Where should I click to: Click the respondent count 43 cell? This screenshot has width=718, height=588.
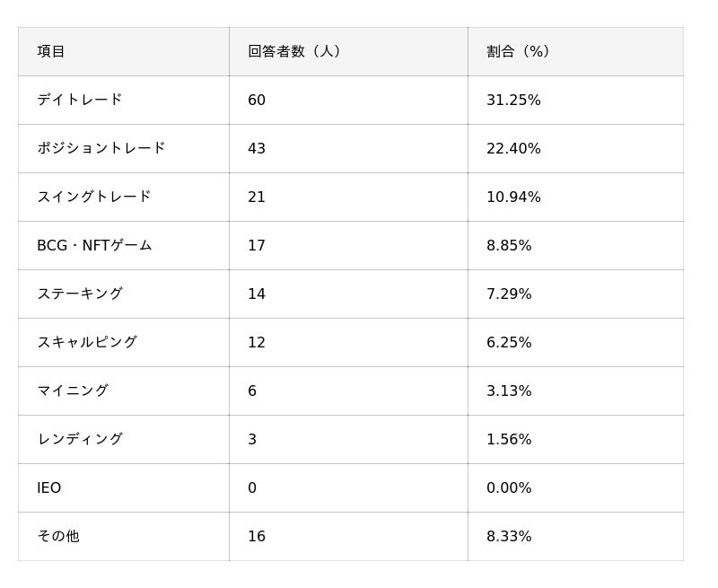tap(257, 149)
